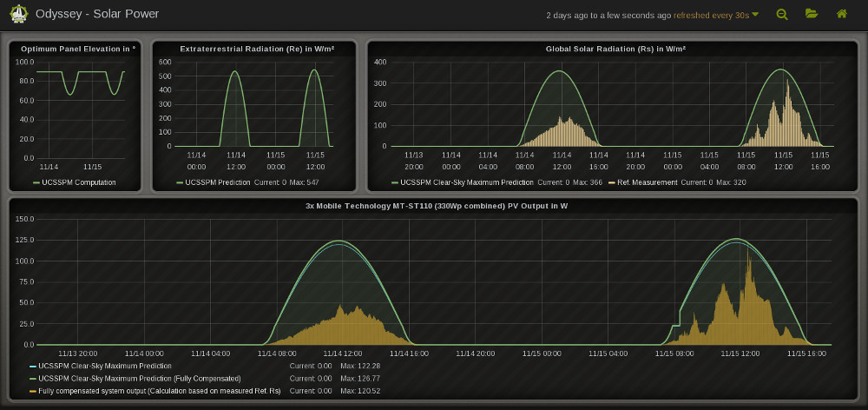
Task: Open the time range picker dropdown
Action: [x=652, y=15]
